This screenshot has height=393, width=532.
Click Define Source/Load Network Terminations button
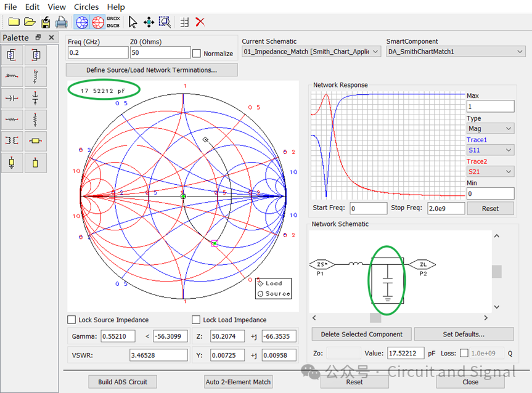(x=152, y=70)
